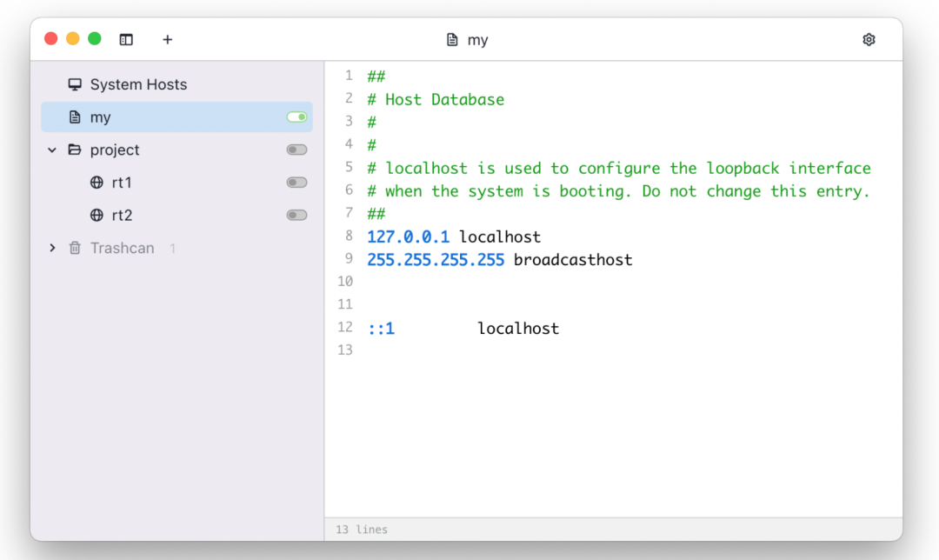Add a new hosts entry with plus
This screenshot has width=939, height=560.
168,39
